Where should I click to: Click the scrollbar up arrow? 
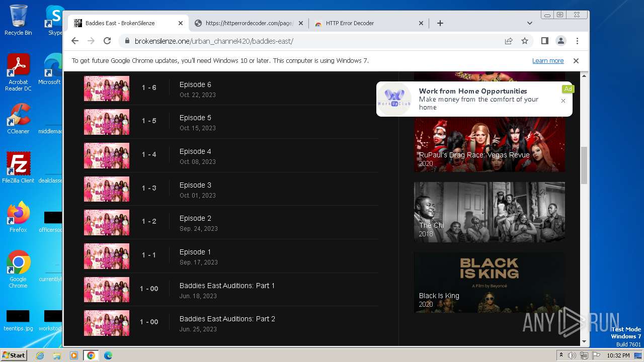pyautogui.click(x=584, y=75)
